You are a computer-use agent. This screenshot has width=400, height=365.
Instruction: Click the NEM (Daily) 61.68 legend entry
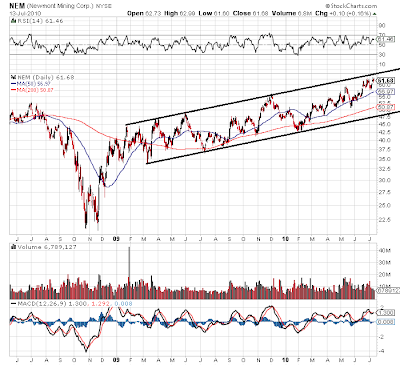point(46,77)
